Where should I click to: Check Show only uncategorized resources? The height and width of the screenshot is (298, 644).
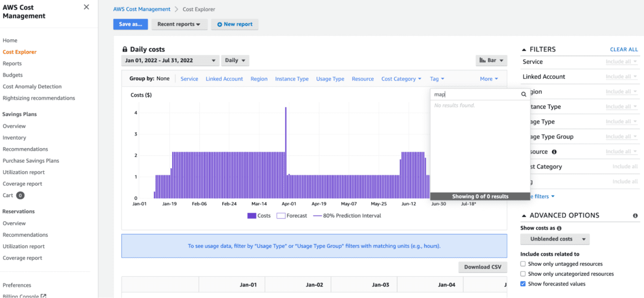pyautogui.click(x=523, y=274)
